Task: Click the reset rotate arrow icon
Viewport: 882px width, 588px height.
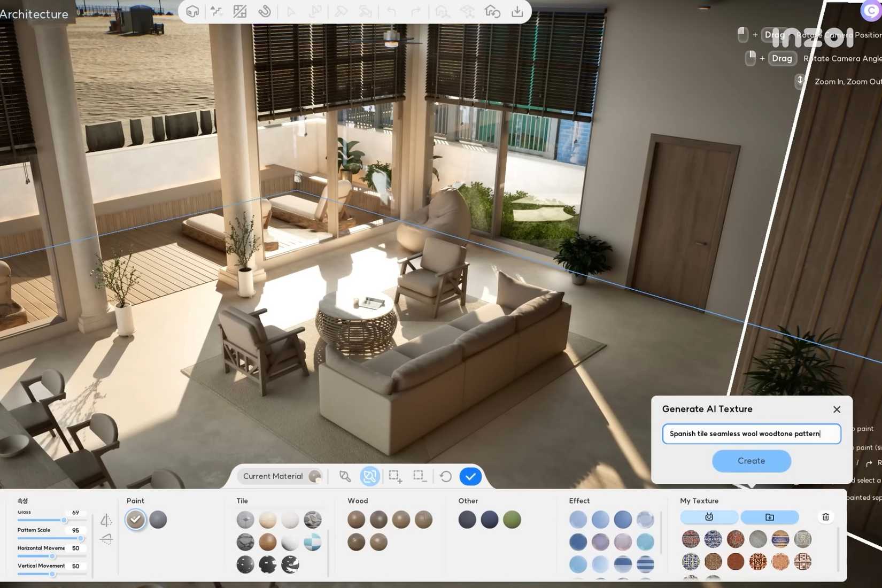Action: (445, 476)
